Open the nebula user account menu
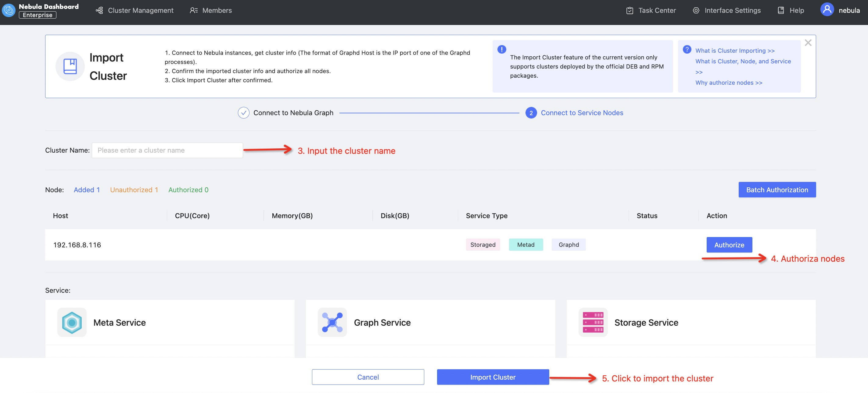The height and width of the screenshot is (393, 868). click(x=840, y=10)
